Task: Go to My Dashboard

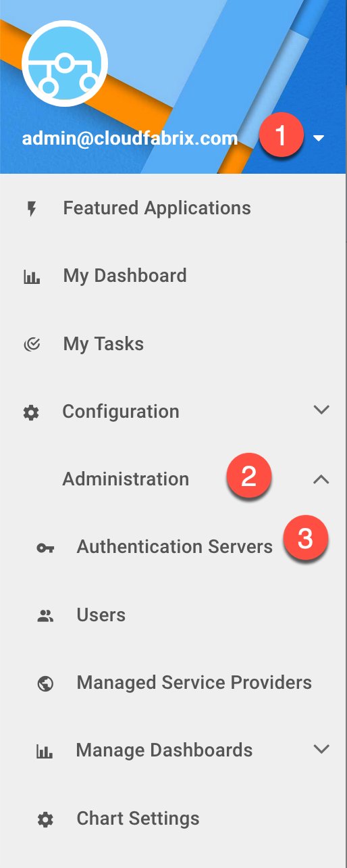Action: 125,276
